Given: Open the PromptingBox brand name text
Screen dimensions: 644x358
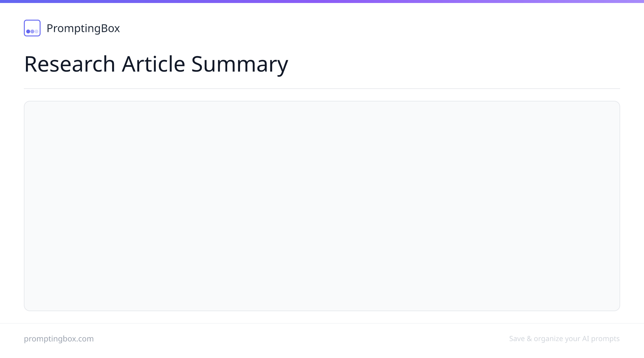Looking at the screenshot, I should [x=83, y=28].
